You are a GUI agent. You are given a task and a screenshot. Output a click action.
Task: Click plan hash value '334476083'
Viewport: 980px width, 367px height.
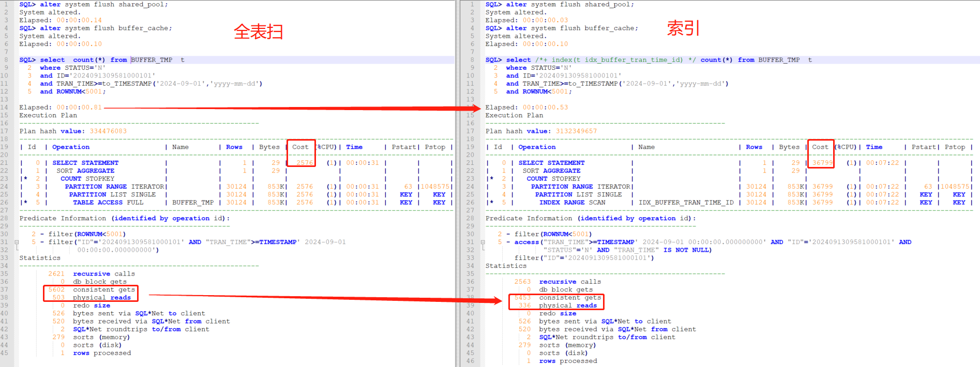pos(108,131)
